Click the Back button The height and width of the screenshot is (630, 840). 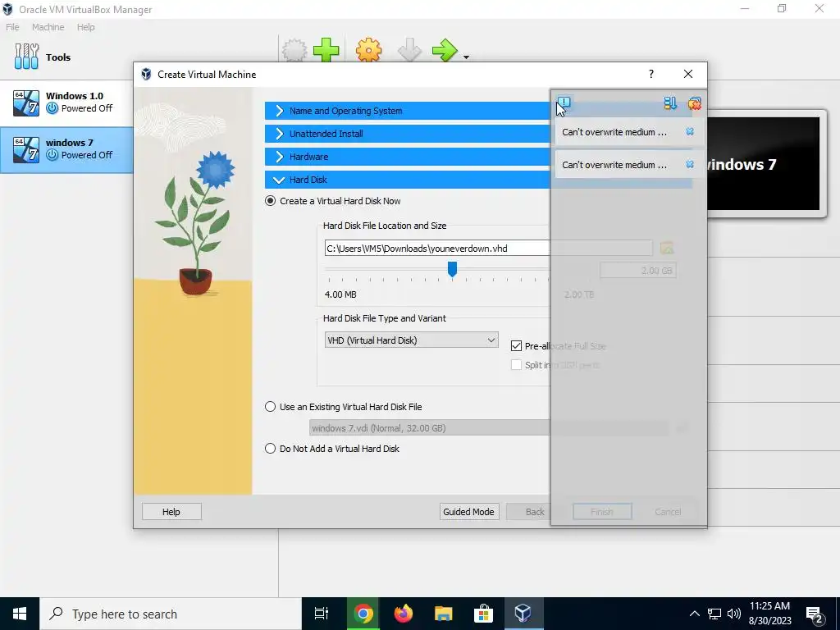tap(535, 512)
